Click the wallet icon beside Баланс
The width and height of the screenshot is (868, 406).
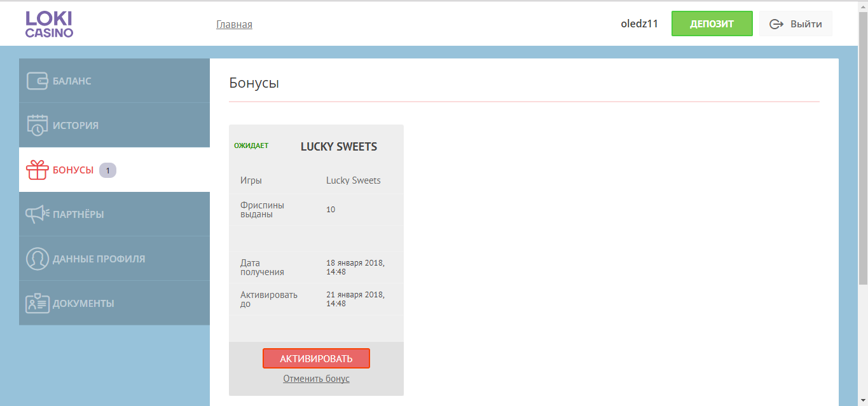38,81
